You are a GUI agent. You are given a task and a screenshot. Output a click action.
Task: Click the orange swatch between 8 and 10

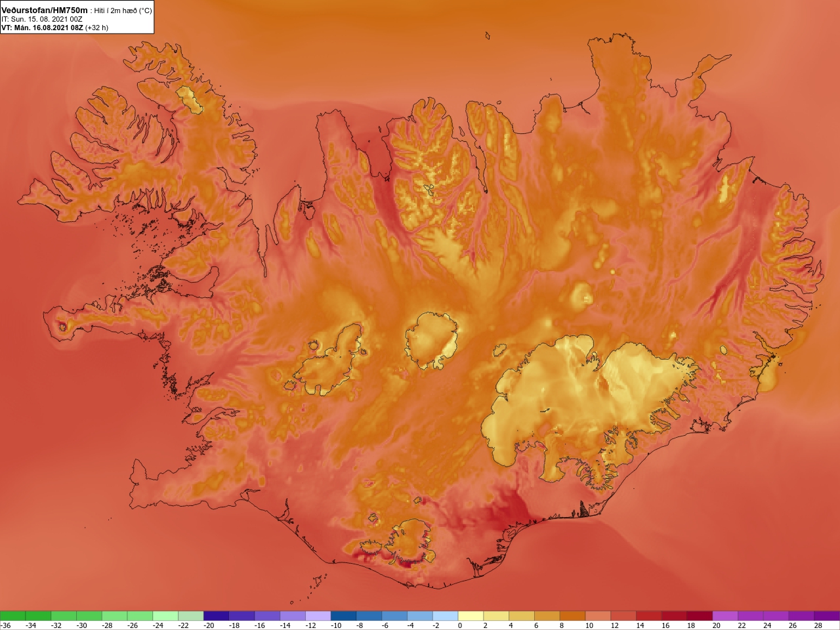point(572,616)
